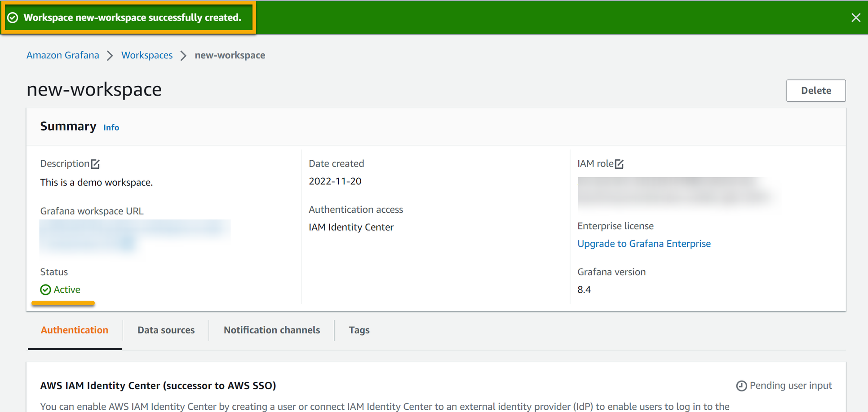Open the Notification channels tab
This screenshot has width=868, height=412.
(272, 330)
